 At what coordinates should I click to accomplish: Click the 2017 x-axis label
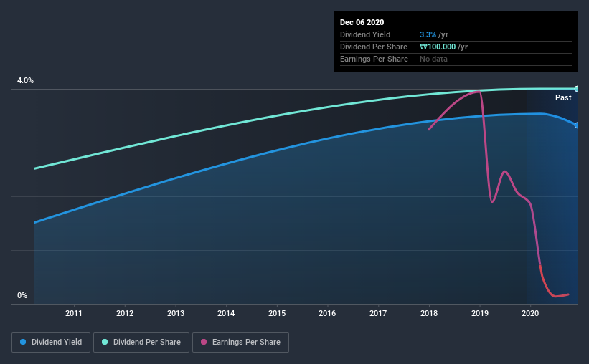pos(378,313)
